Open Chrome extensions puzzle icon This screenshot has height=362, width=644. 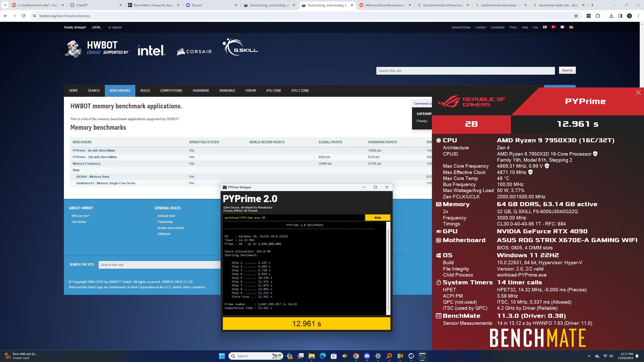click(598, 16)
